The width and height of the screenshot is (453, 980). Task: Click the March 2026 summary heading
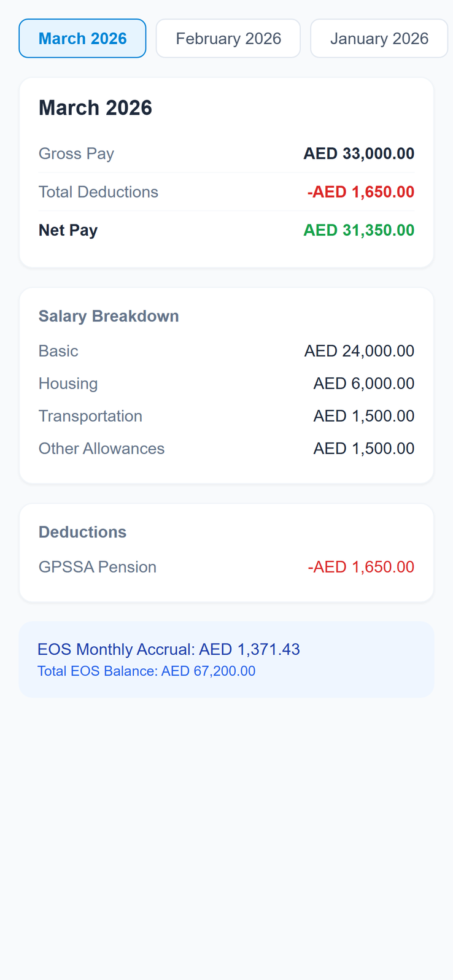click(95, 108)
